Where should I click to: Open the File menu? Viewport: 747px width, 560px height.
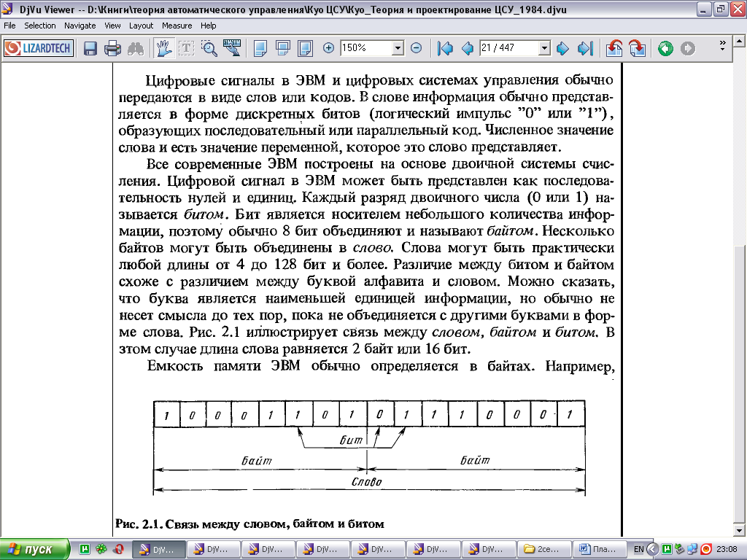9,26
